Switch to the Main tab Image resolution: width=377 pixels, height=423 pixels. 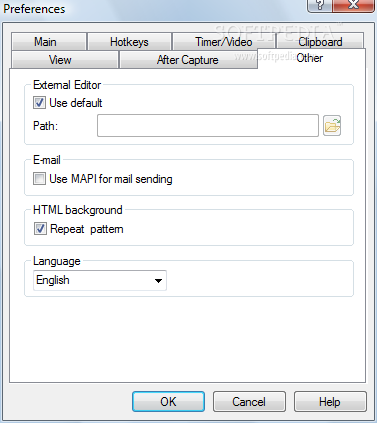click(x=49, y=42)
